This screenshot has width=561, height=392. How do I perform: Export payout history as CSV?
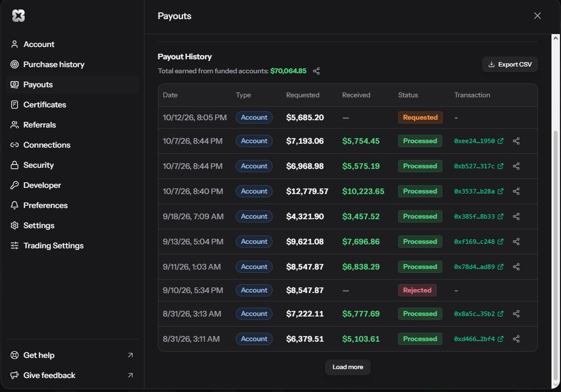pos(510,64)
